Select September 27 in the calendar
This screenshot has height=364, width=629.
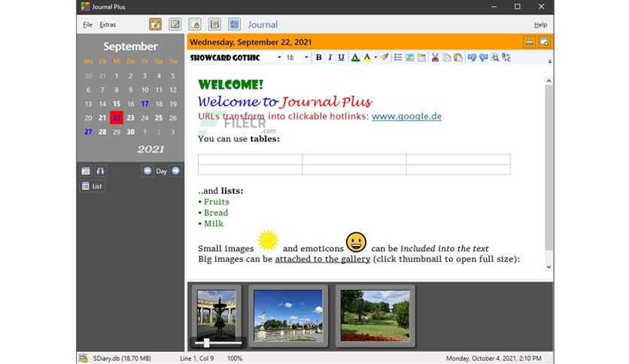click(x=88, y=132)
